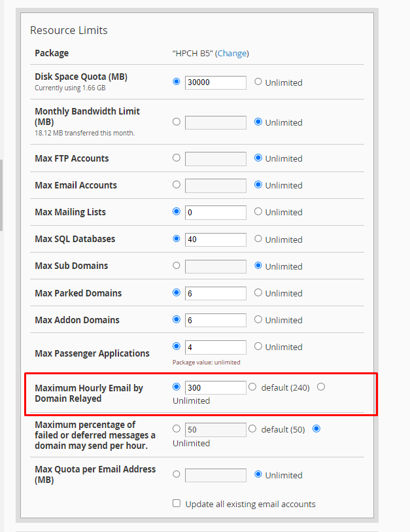Select default (50) for failed messages percentage
Viewport: 410px width, 532px height.
point(252,429)
